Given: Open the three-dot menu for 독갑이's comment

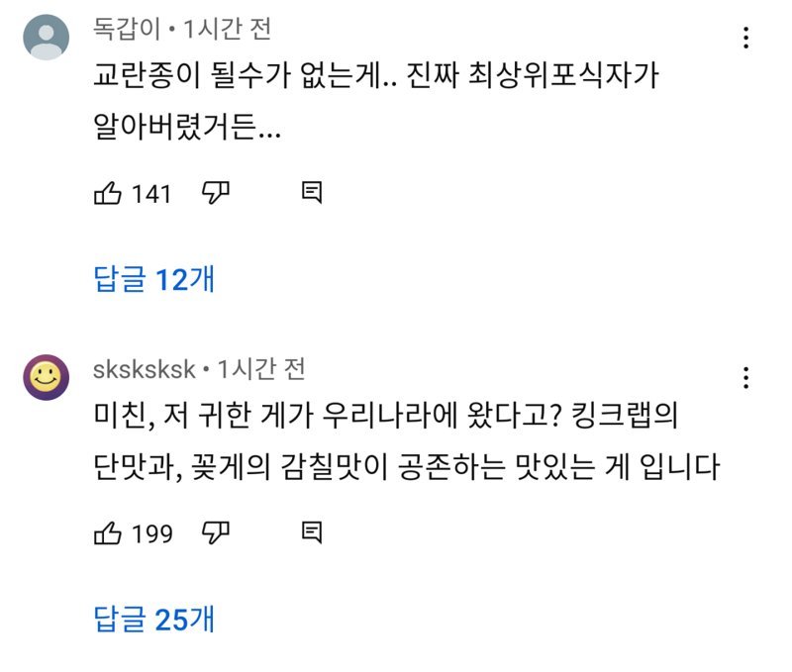Looking at the screenshot, I should 745,39.
